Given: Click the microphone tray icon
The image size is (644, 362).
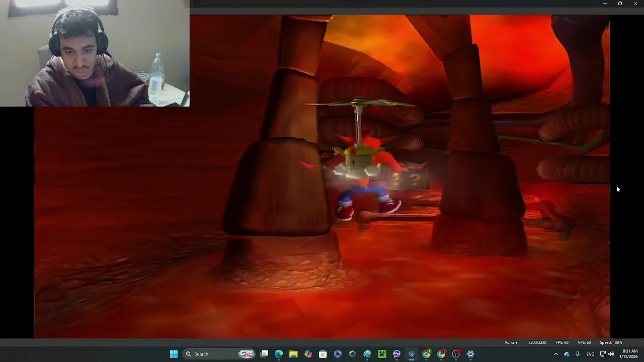Looking at the screenshot, I should (578, 354).
